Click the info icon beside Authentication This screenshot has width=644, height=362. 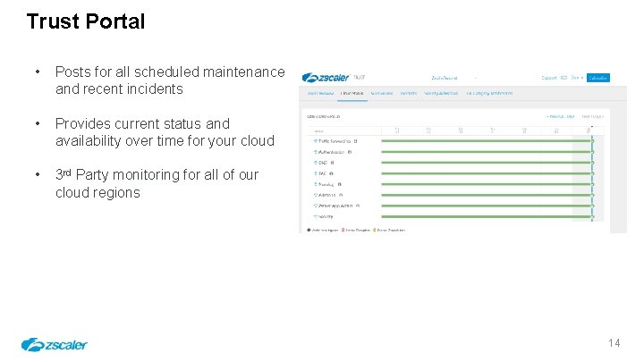pos(350,152)
